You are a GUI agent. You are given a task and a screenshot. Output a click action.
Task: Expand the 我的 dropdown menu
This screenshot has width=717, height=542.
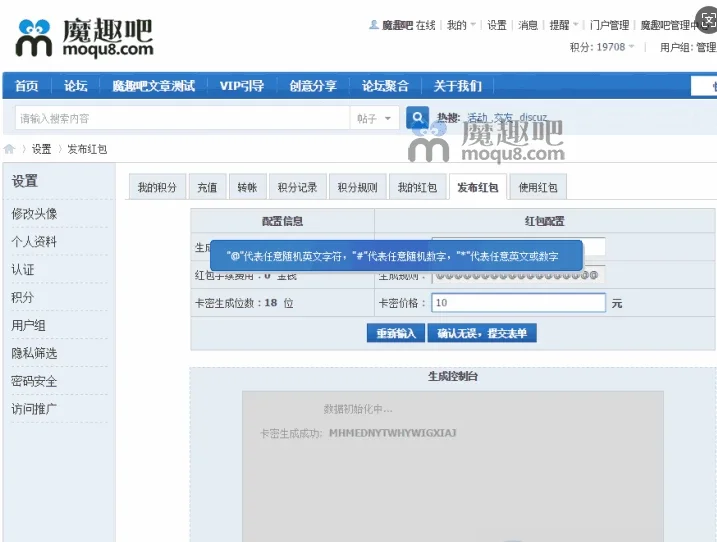[461, 25]
